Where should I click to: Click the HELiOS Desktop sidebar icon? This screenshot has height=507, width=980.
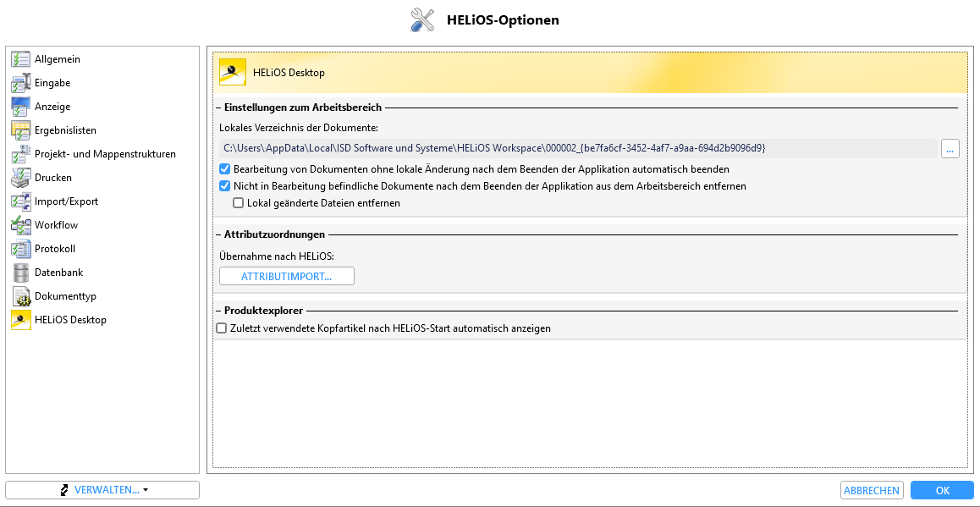pyautogui.click(x=20, y=320)
